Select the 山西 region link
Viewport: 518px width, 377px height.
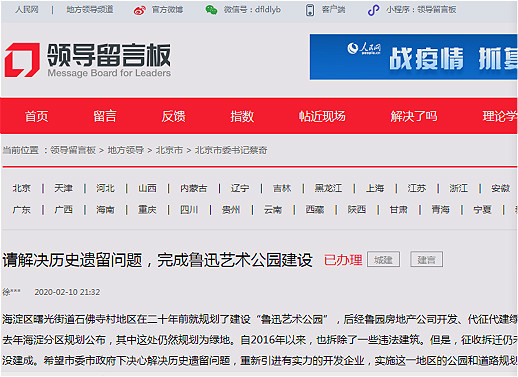click(147, 188)
